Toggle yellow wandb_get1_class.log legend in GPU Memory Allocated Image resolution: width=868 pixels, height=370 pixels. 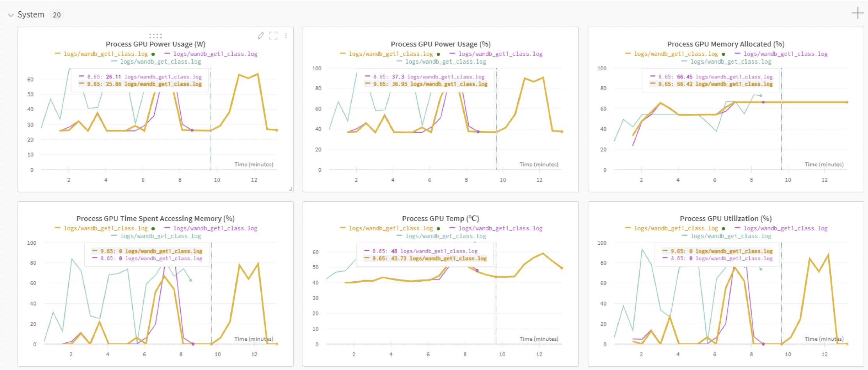point(672,54)
